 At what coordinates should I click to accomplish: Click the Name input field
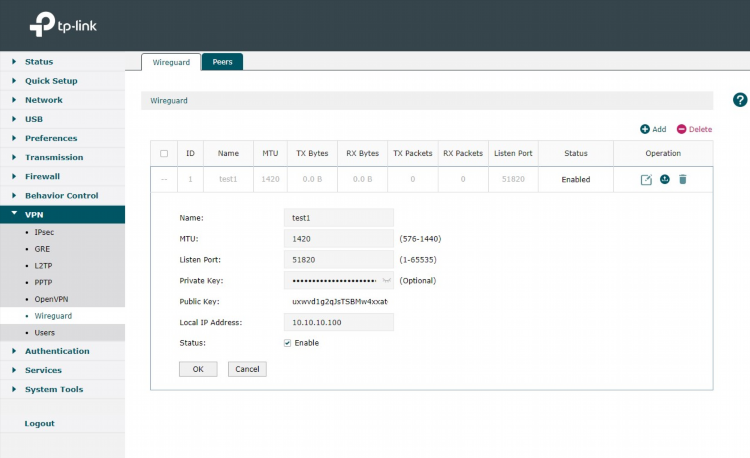[x=339, y=218]
